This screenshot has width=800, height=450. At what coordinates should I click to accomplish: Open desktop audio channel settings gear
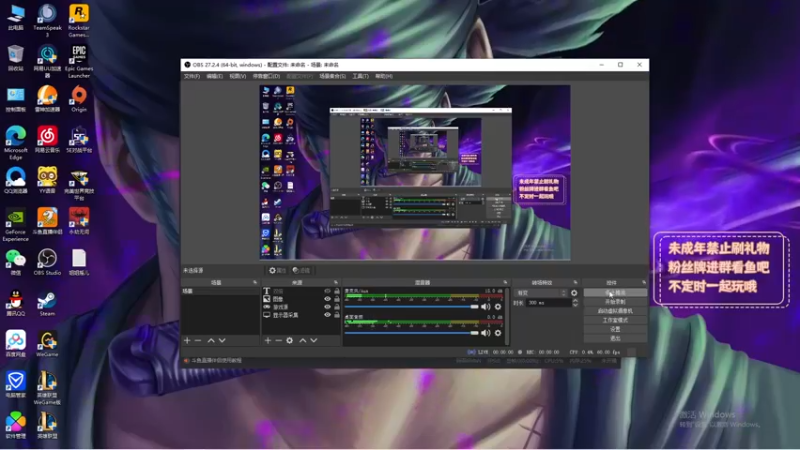coord(498,333)
